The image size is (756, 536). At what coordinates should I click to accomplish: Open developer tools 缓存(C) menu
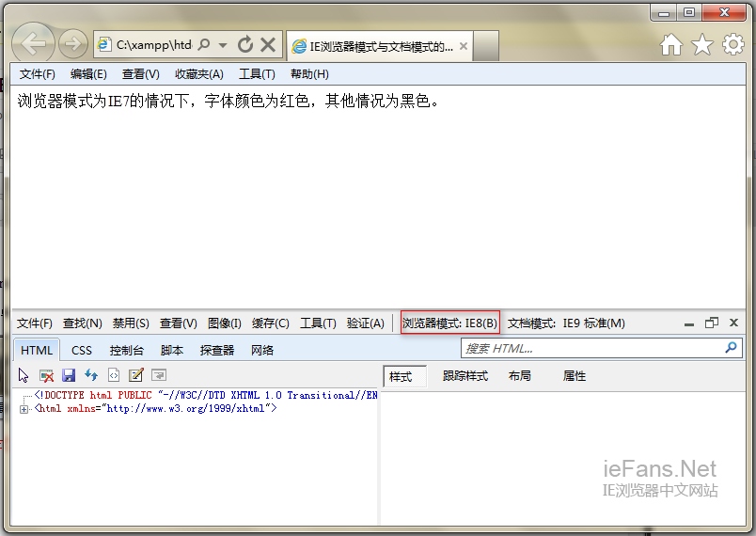[271, 323]
